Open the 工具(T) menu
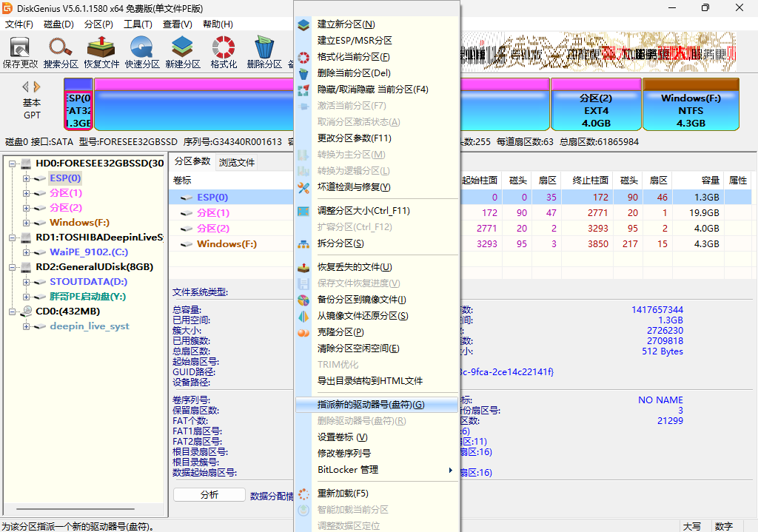The image size is (758, 532). tap(138, 24)
